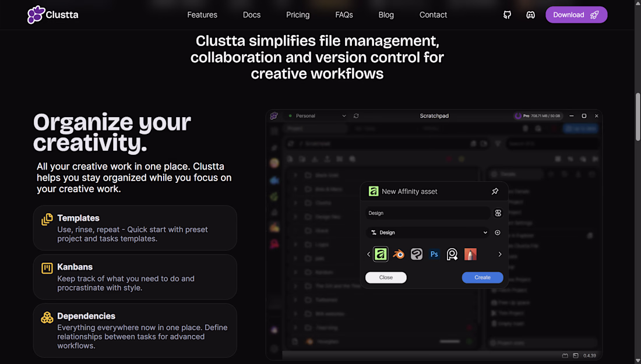Image resolution: width=641 pixels, height=364 pixels.
Task: Open the Blog nav item
Action: (386, 15)
